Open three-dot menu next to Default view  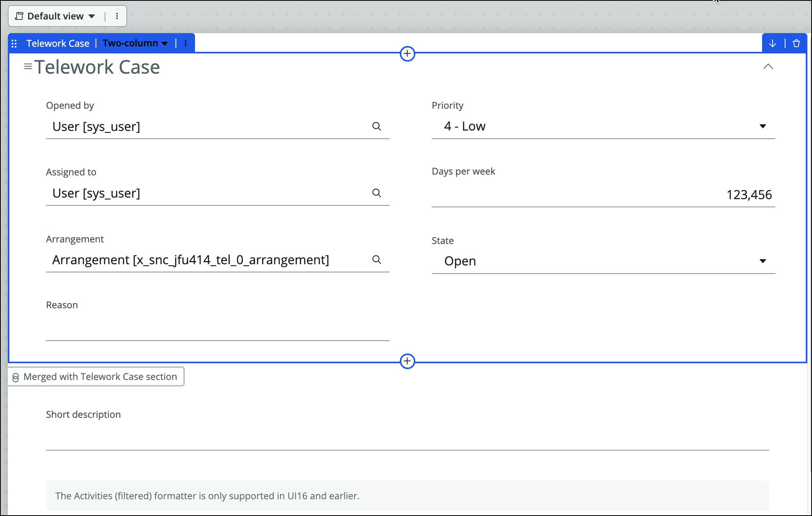point(117,16)
